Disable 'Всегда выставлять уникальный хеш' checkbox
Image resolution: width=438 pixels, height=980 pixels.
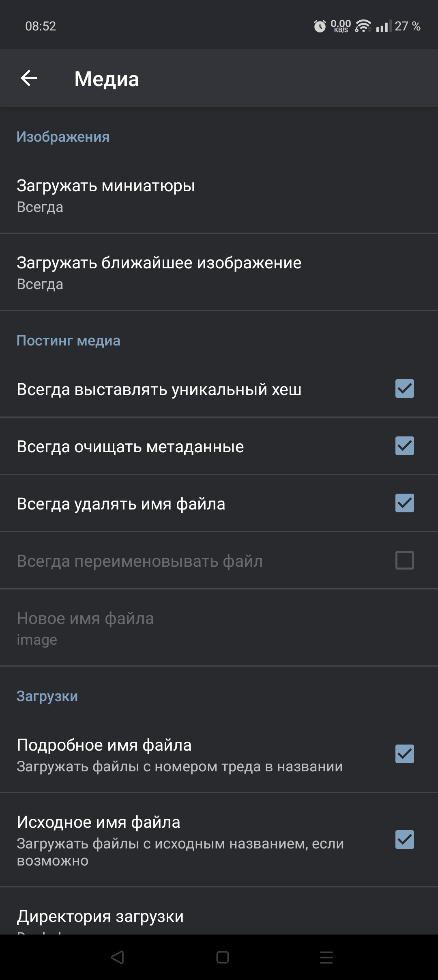(x=404, y=389)
